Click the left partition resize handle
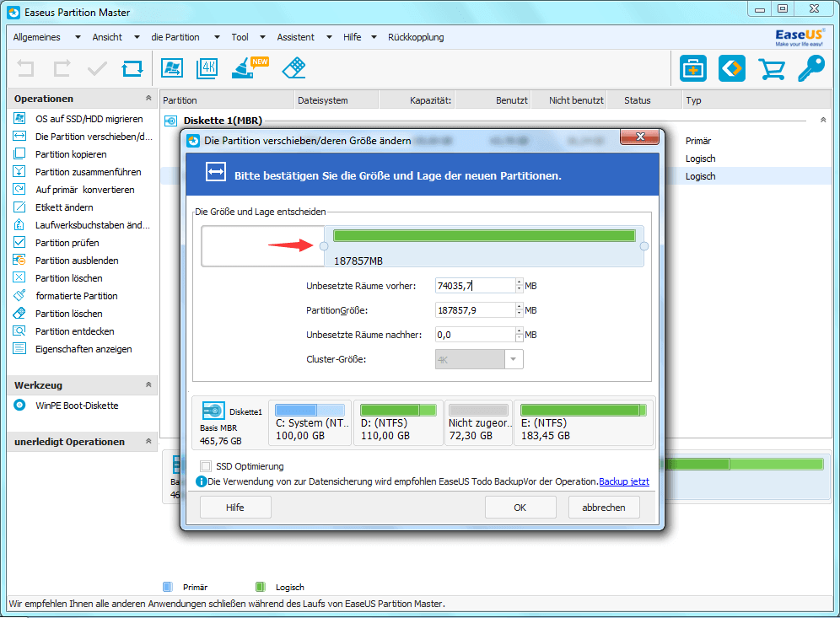 coord(324,246)
